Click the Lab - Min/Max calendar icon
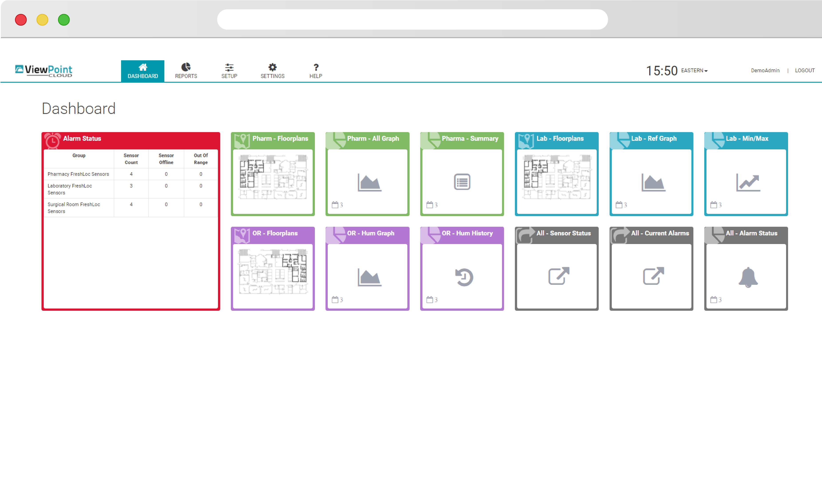This screenshot has height=504, width=822. (x=714, y=205)
